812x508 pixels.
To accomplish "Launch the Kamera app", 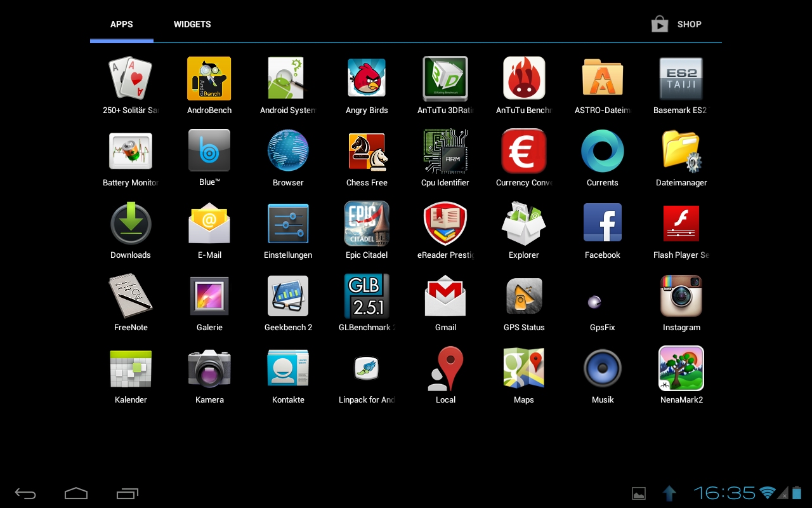I will point(209,368).
